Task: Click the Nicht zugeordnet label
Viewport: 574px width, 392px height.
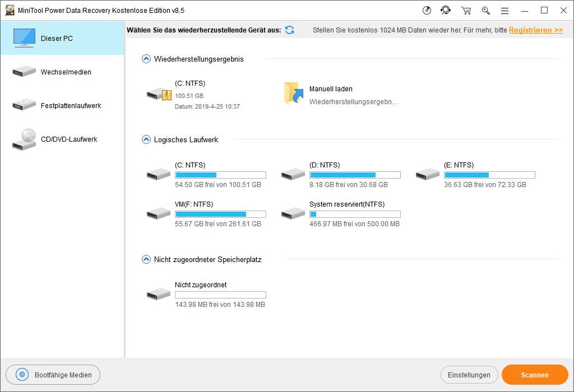Action: 201,285
